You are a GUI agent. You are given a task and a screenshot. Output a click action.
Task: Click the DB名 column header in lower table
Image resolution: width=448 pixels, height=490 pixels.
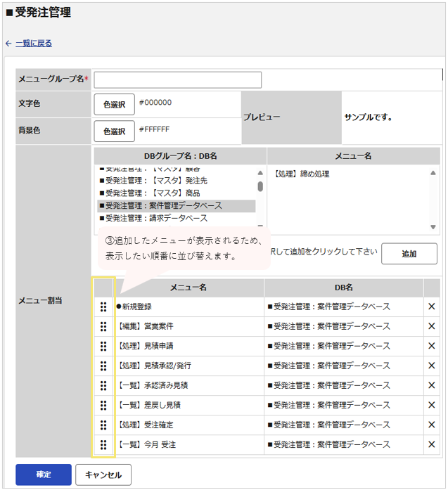pos(344,288)
